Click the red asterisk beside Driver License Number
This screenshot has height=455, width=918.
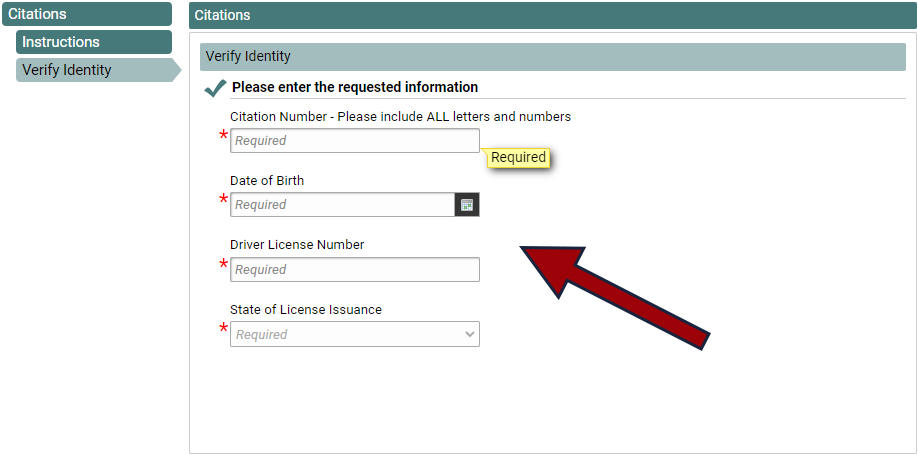pyautogui.click(x=224, y=265)
